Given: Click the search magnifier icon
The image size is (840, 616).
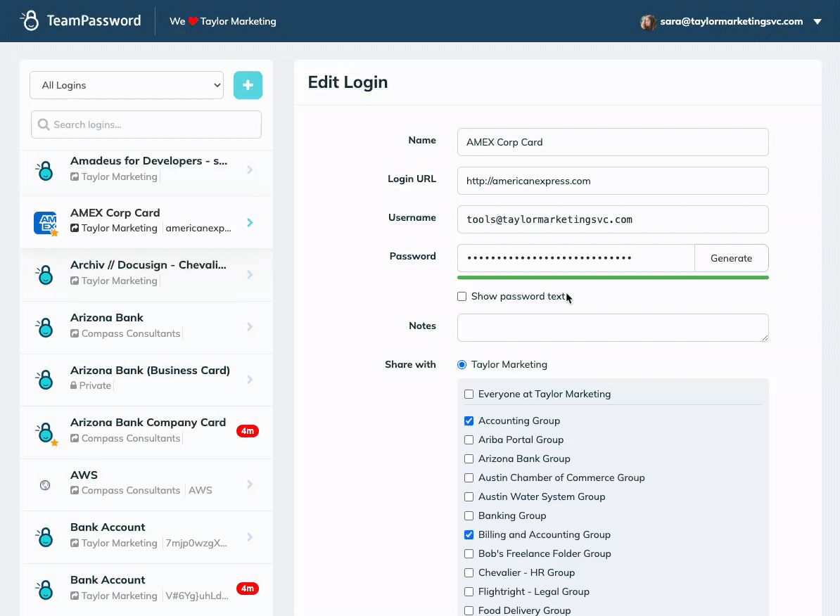Looking at the screenshot, I should pyautogui.click(x=44, y=124).
